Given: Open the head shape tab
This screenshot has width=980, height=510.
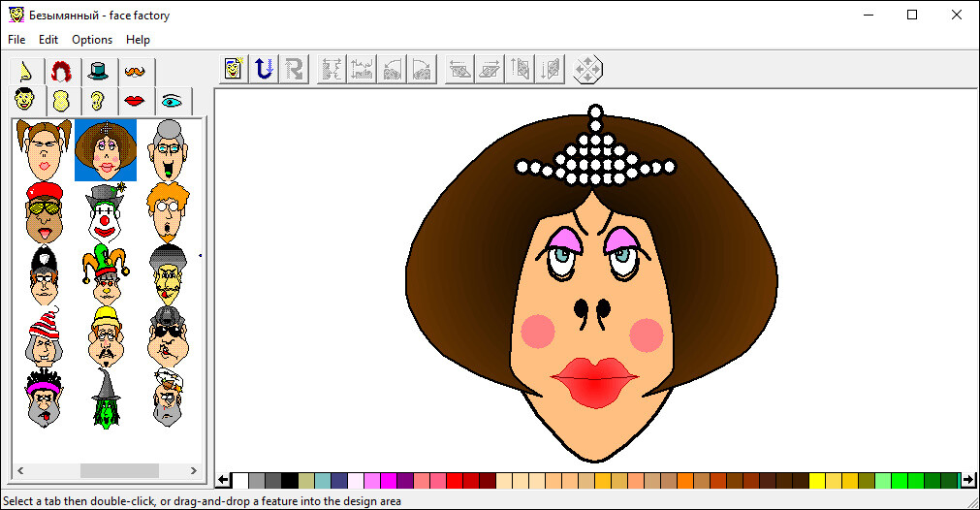Looking at the screenshot, I should [60, 101].
